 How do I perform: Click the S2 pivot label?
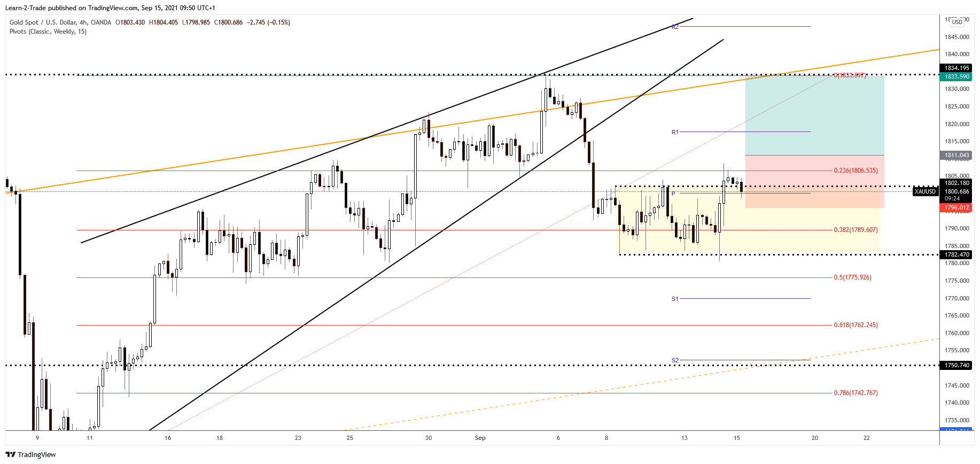point(675,360)
